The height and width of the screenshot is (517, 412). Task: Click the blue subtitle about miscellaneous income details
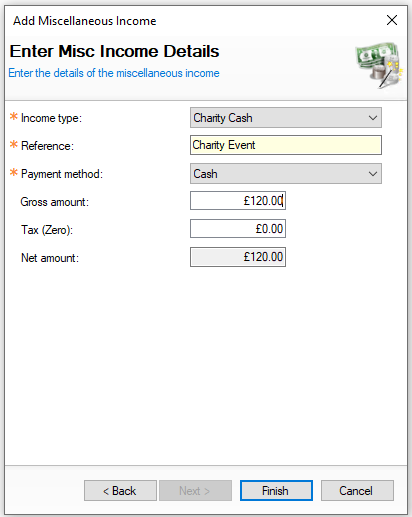[x=114, y=73]
